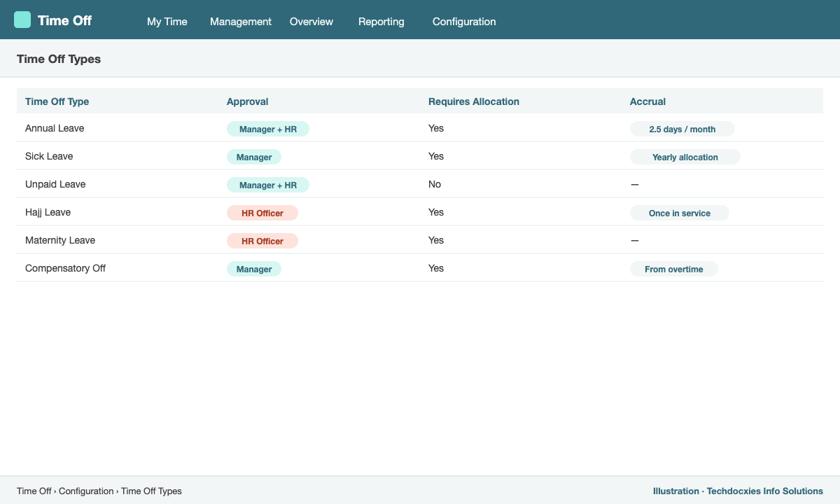Screen dimensions: 840x504
Task: Open the Compensatory Off row
Action: (x=420, y=268)
